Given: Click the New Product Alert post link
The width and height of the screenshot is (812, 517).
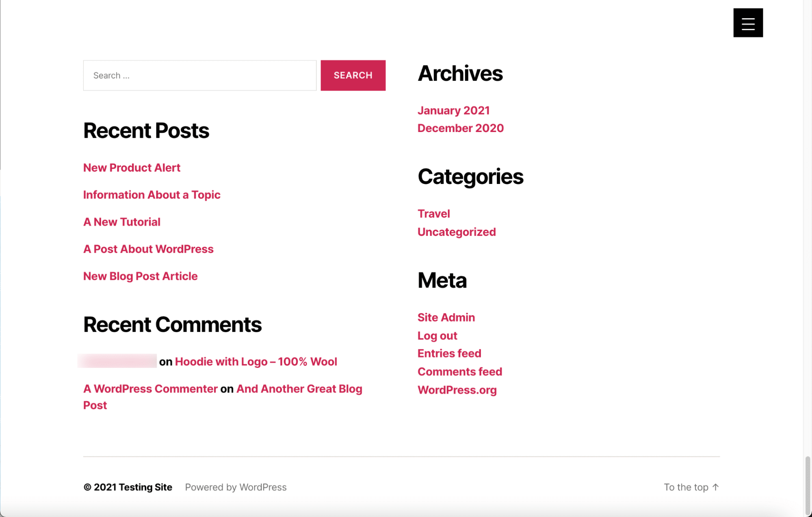Looking at the screenshot, I should [x=131, y=167].
